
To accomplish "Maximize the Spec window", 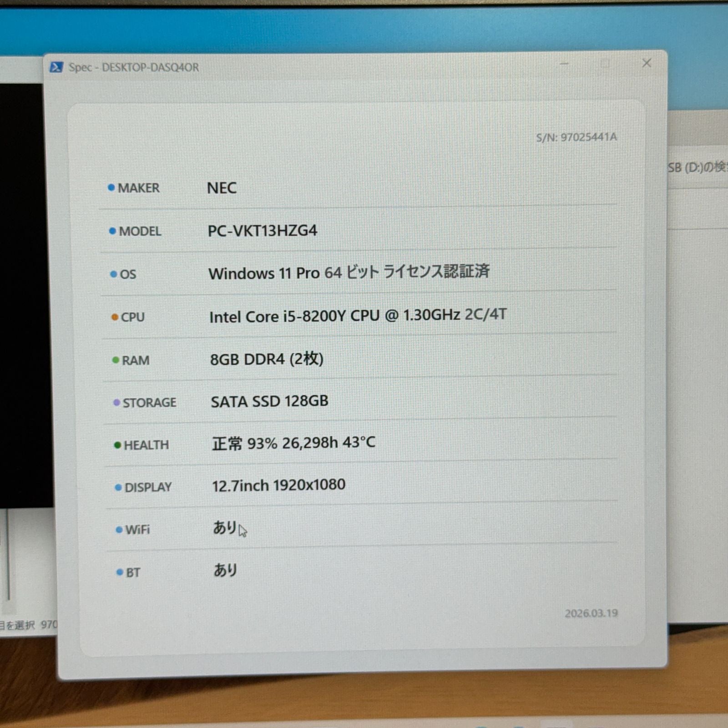I will (x=605, y=63).
